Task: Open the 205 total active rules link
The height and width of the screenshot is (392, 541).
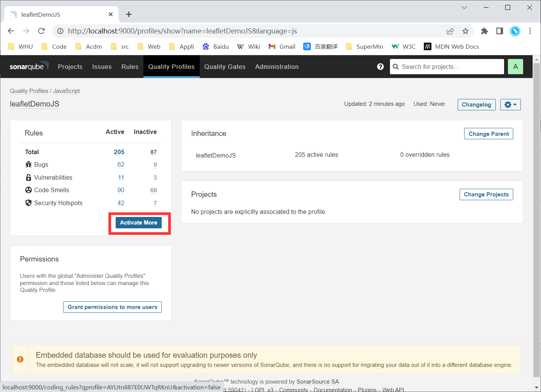Action: point(119,152)
